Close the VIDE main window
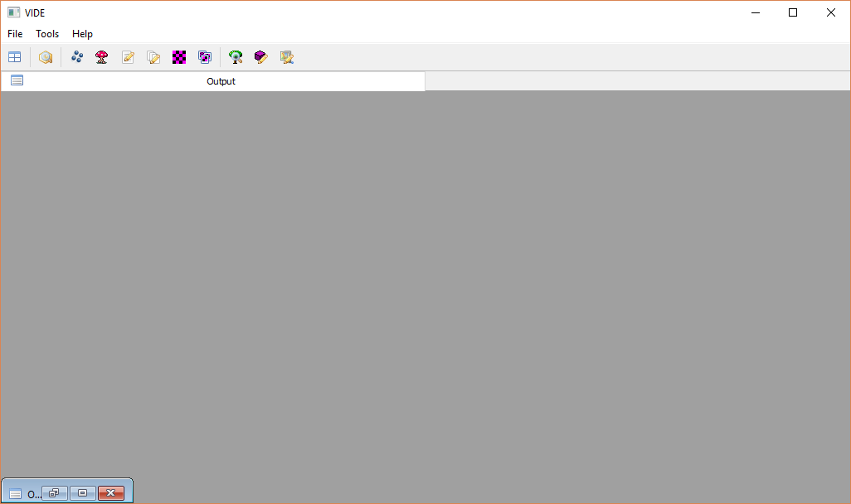Image resolution: width=851 pixels, height=504 pixels. click(831, 12)
